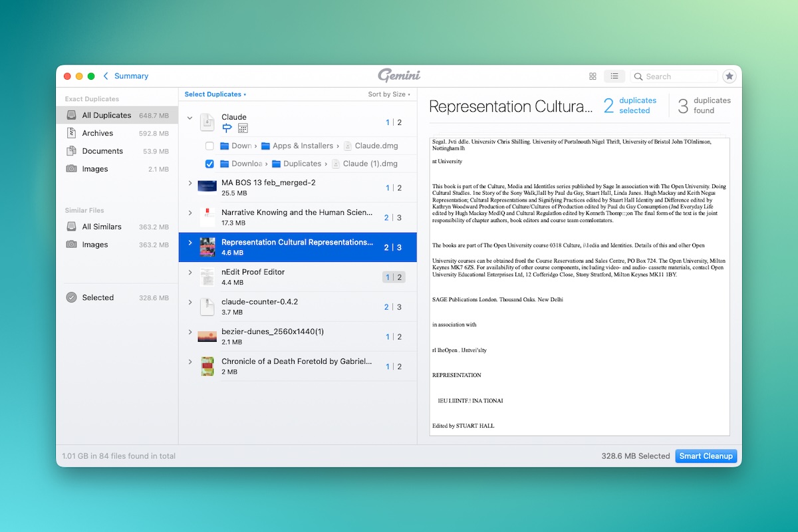Image resolution: width=798 pixels, height=532 pixels.
Task: Click the 1 | 2 badge on nEdit row
Action: pyautogui.click(x=394, y=277)
